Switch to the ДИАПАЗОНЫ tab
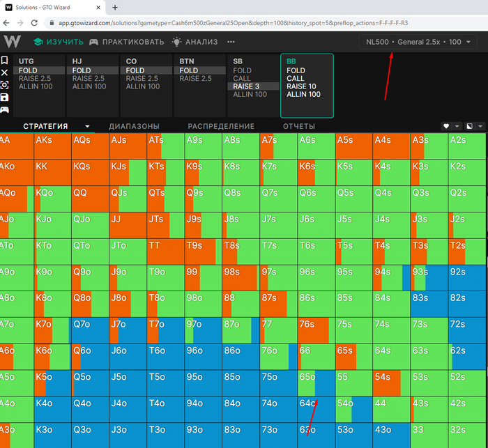The width and height of the screenshot is (488, 448). pos(134,126)
